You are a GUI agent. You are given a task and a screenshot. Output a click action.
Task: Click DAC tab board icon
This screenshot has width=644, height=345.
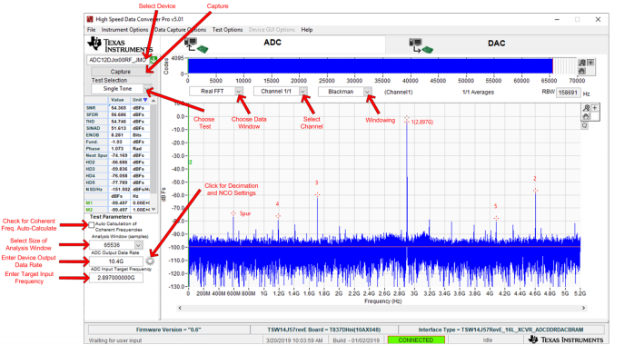[x=421, y=45]
